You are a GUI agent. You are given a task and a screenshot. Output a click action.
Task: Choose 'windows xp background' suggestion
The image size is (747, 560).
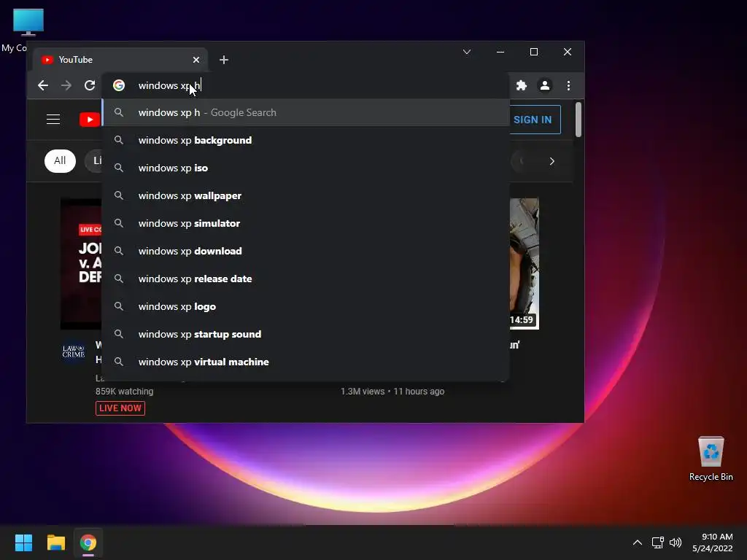306,140
